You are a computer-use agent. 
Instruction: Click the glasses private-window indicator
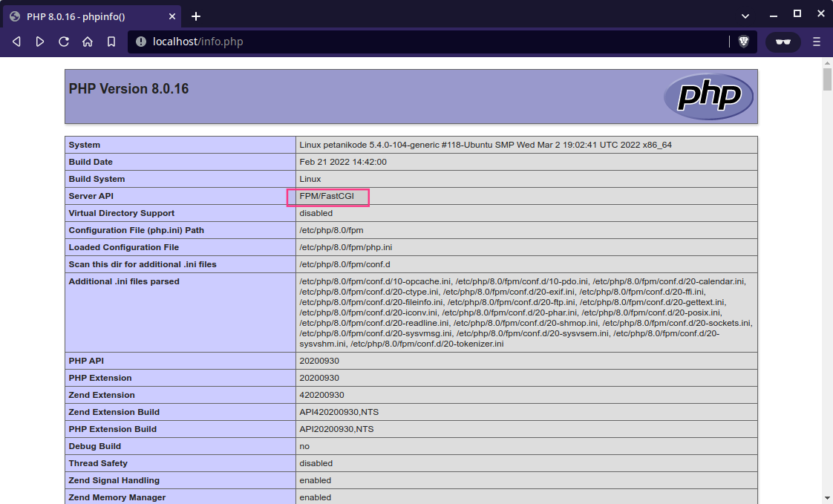pyautogui.click(x=782, y=42)
